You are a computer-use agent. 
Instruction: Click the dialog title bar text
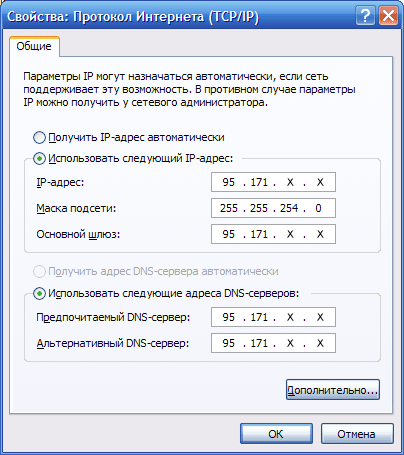pos(133,16)
